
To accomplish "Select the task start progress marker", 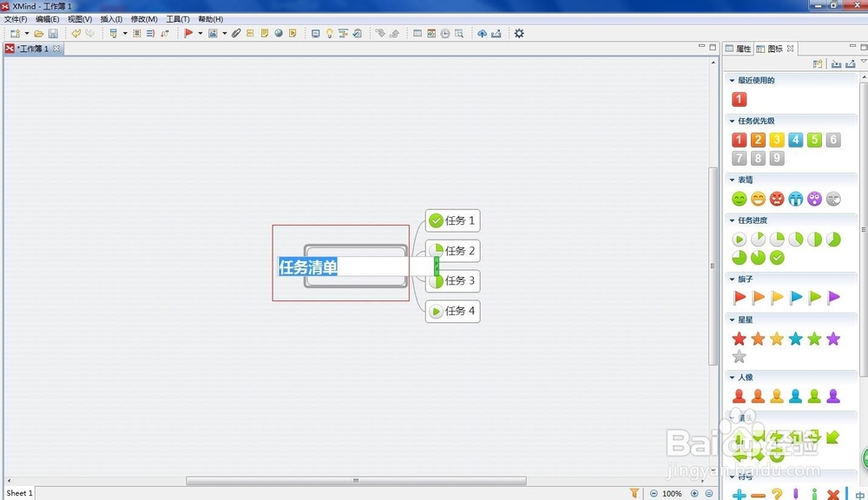I will coord(739,240).
